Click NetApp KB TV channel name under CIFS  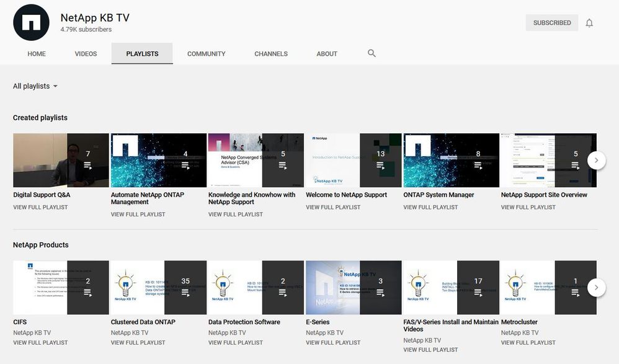tap(32, 333)
